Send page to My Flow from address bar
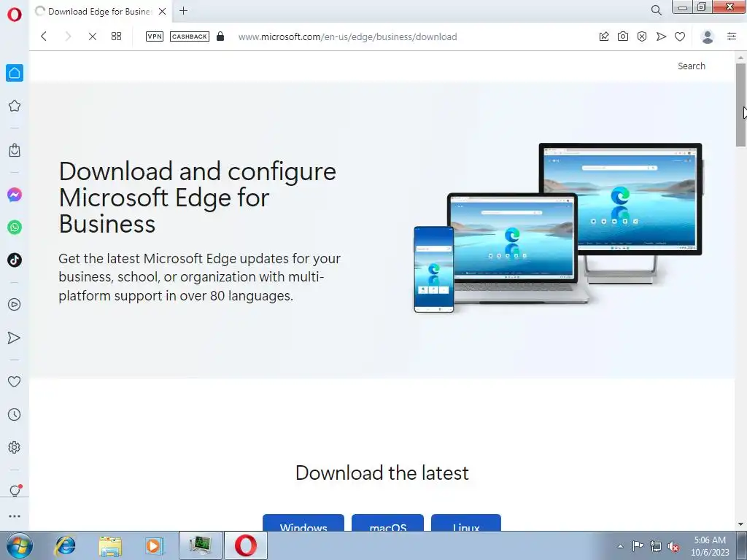Image resolution: width=747 pixels, height=560 pixels. click(x=661, y=36)
